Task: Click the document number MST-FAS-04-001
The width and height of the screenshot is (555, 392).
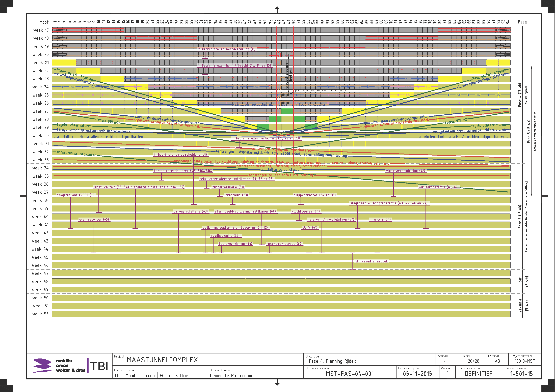Action: 350,374
